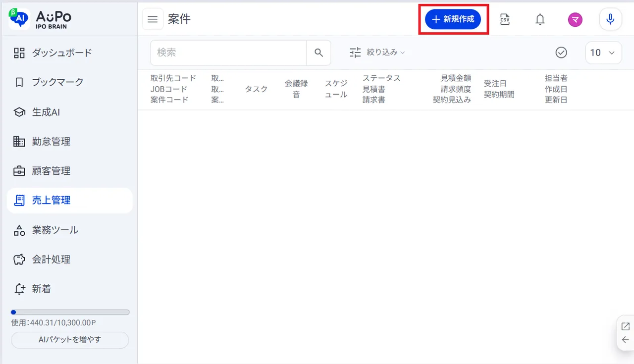Screen dimensions: 634x364
Task: Click AIパケットを増やす button
Action: (x=70, y=340)
